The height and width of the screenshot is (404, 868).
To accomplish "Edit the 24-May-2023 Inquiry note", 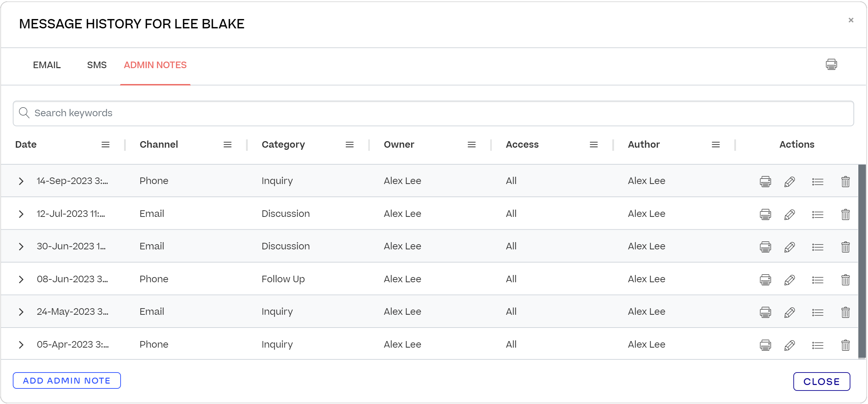I will click(790, 312).
